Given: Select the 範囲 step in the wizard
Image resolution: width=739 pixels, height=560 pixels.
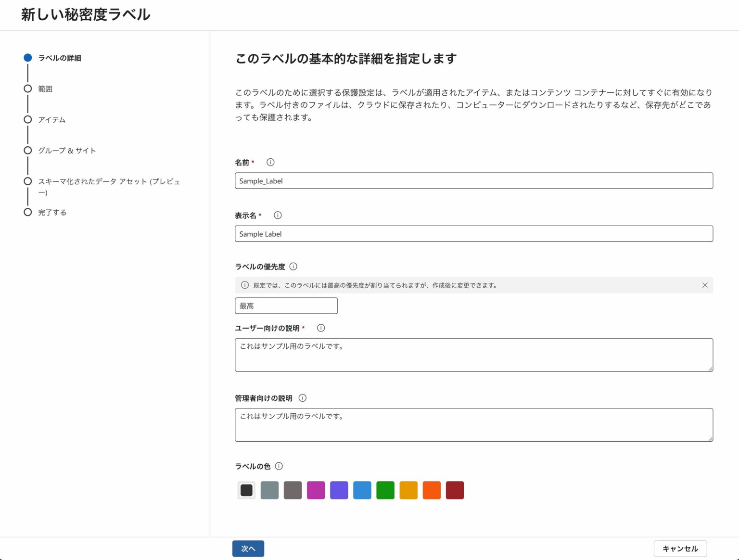Looking at the screenshot, I should click(x=45, y=89).
